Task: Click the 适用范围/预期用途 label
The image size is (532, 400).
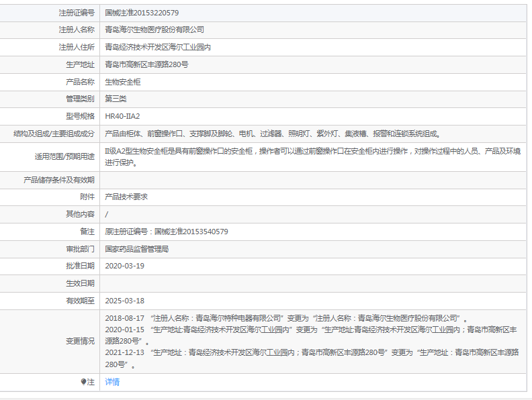Action: (x=64, y=156)
